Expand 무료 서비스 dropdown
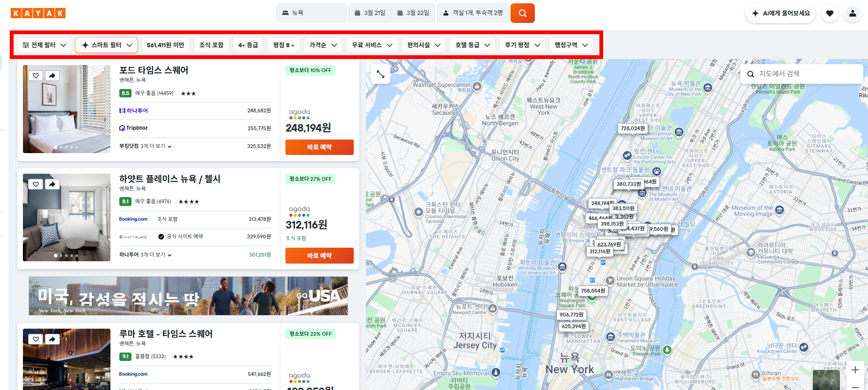 (x=372, y=45)
